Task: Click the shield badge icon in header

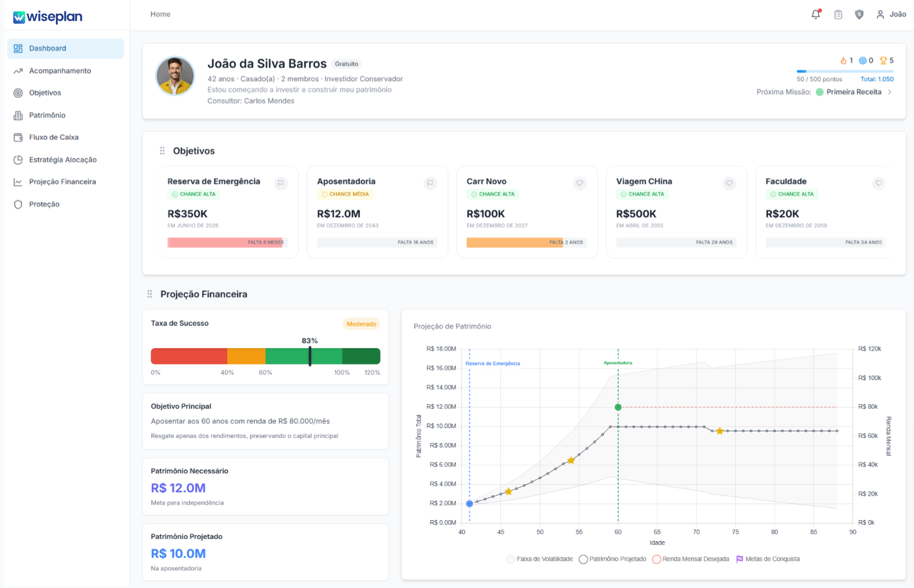Action: click(x=859, y=14)
